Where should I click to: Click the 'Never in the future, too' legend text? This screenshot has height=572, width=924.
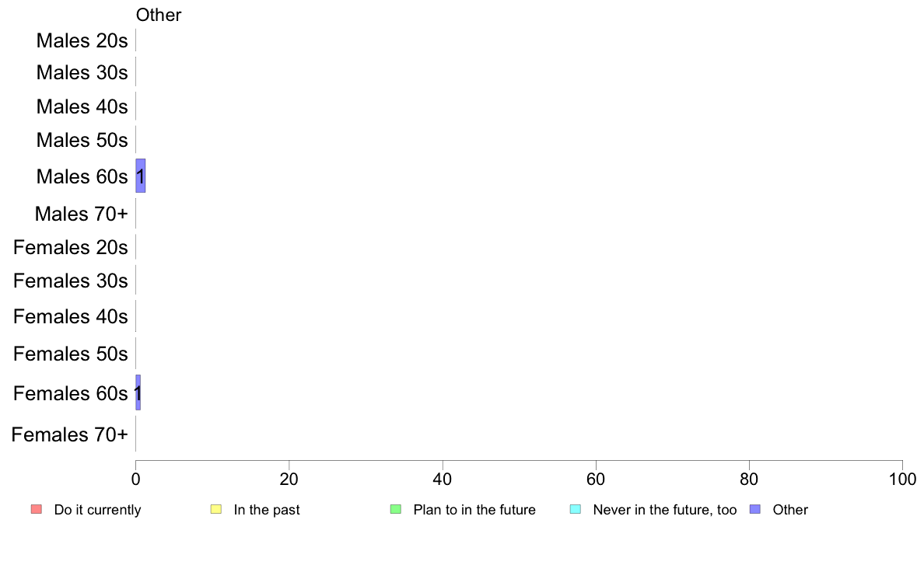coord(665,510)
